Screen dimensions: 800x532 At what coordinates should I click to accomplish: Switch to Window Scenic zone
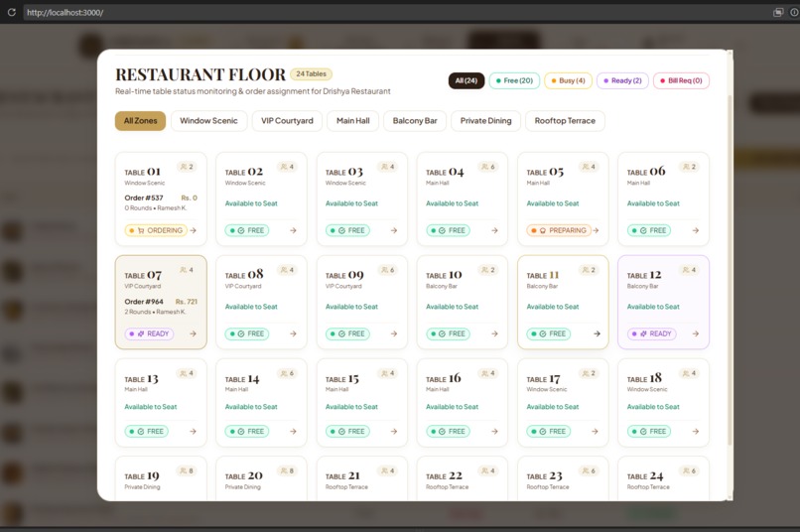208,121
